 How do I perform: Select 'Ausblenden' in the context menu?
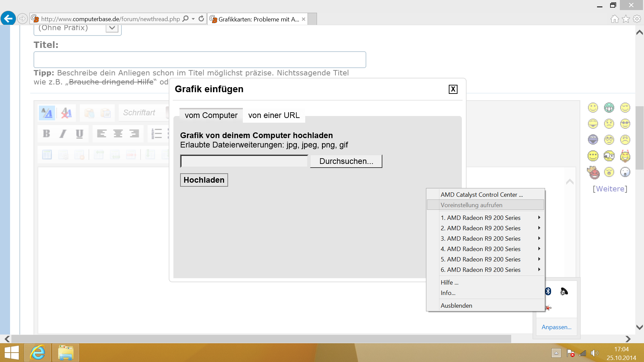456,306
